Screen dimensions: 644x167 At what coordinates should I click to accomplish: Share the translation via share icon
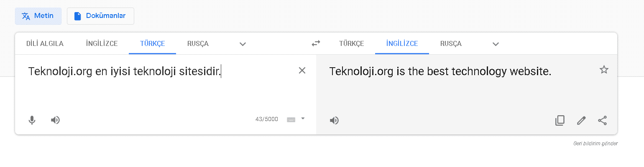[602, 121]
